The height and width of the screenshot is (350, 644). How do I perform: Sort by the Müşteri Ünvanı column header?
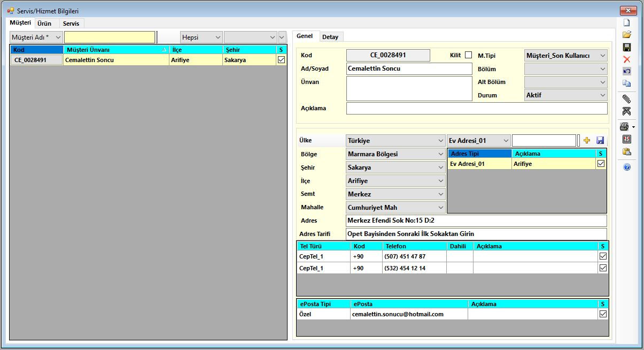116,50
